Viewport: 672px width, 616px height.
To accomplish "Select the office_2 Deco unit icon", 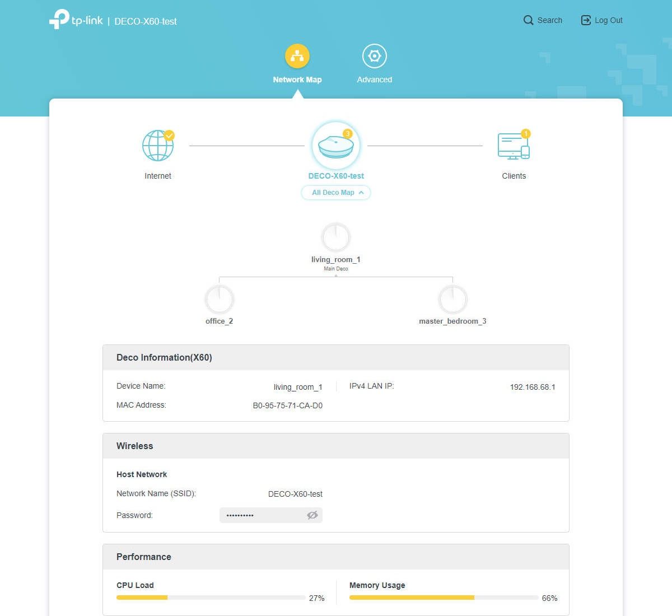I will click(220, 300).
